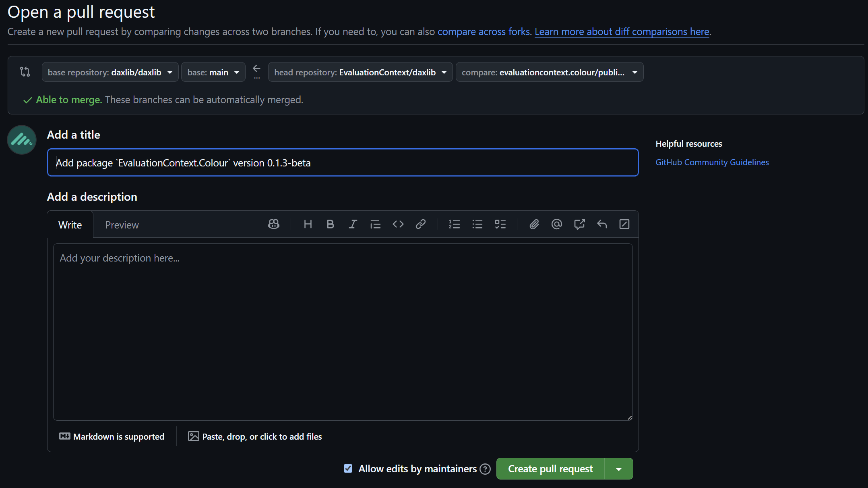
Task: Open the Copilot assistance icon
Action: 273,224
